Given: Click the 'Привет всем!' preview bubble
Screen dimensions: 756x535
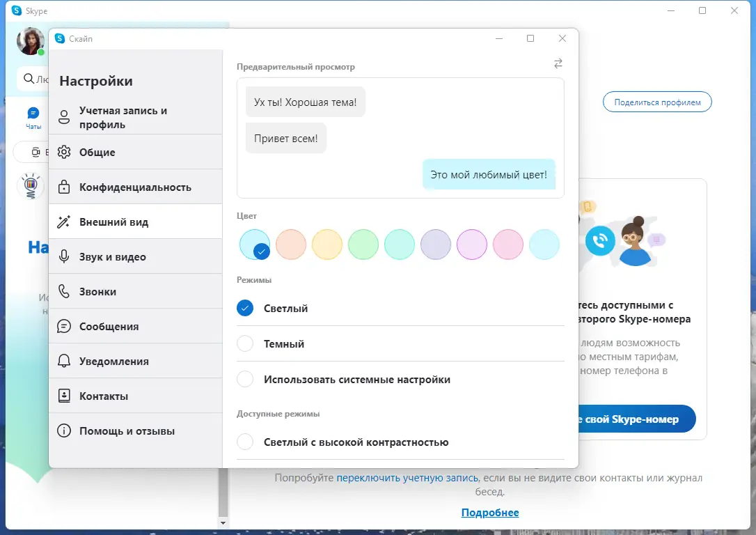Looking at the screenshot, I should coord(286,139).
